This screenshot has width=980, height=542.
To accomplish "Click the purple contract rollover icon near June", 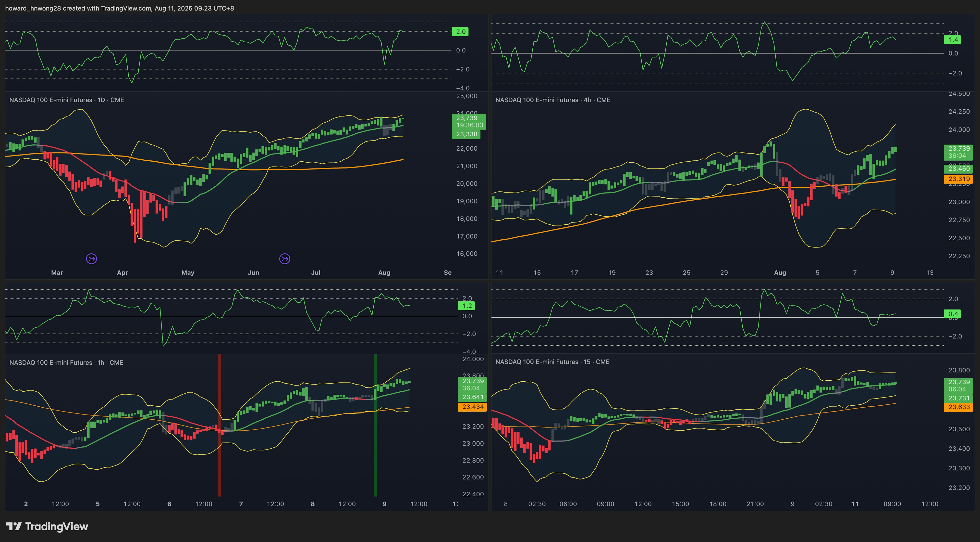I will (x=285, y=259).
